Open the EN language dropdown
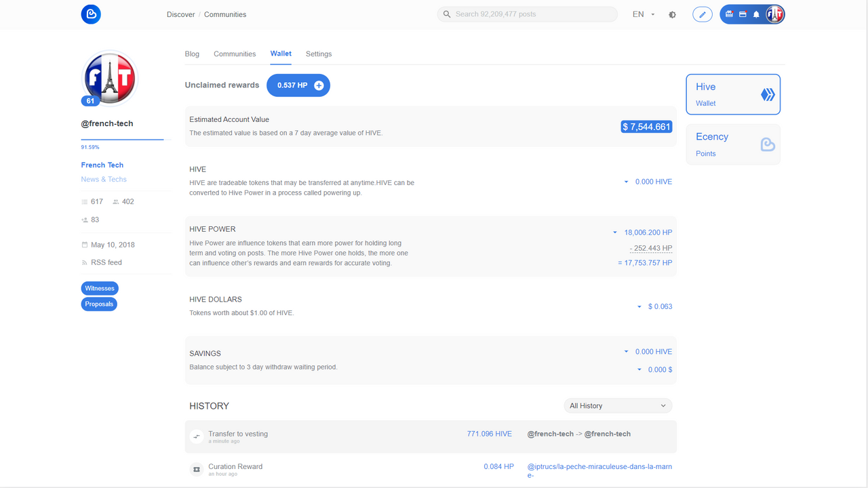The image size is (868, 488). pos(644,14)
